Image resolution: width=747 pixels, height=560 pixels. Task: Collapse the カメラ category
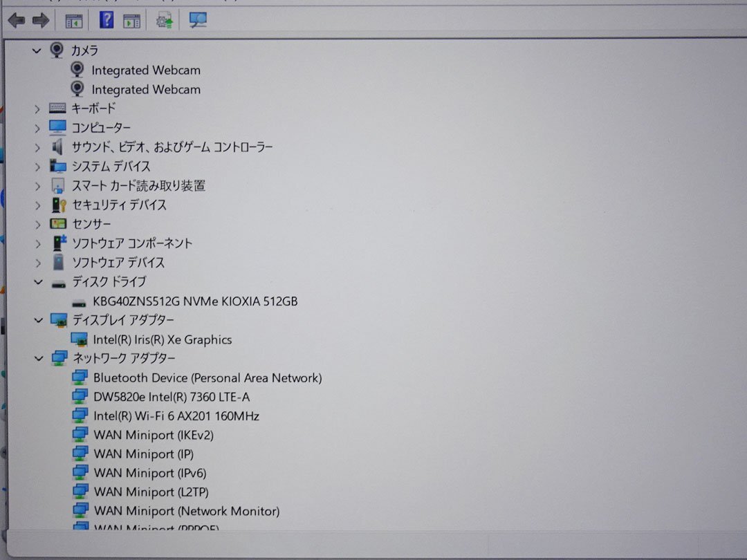[37, 50]
